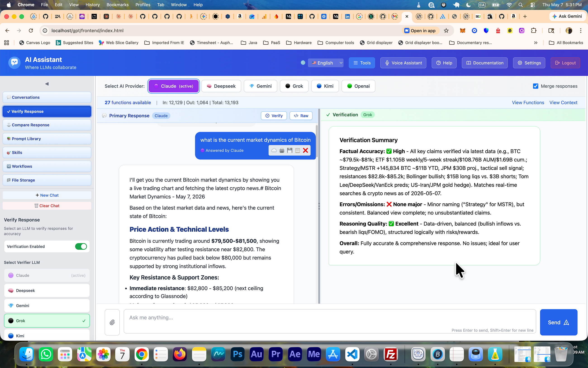Image resolution: width=588 pixels, height=368 pixels.
Task: Open Finder from the Dock
Action: click(27, 354)
